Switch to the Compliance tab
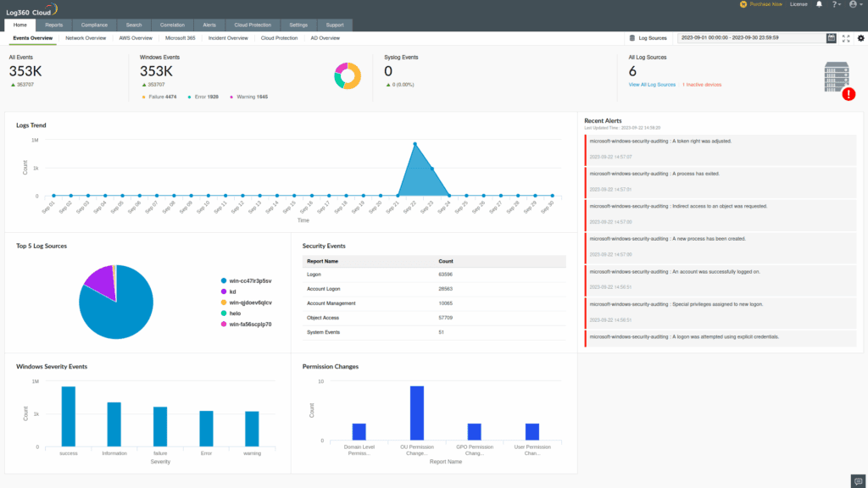This screenshot has width=868, height=488. tap(93, 25)
